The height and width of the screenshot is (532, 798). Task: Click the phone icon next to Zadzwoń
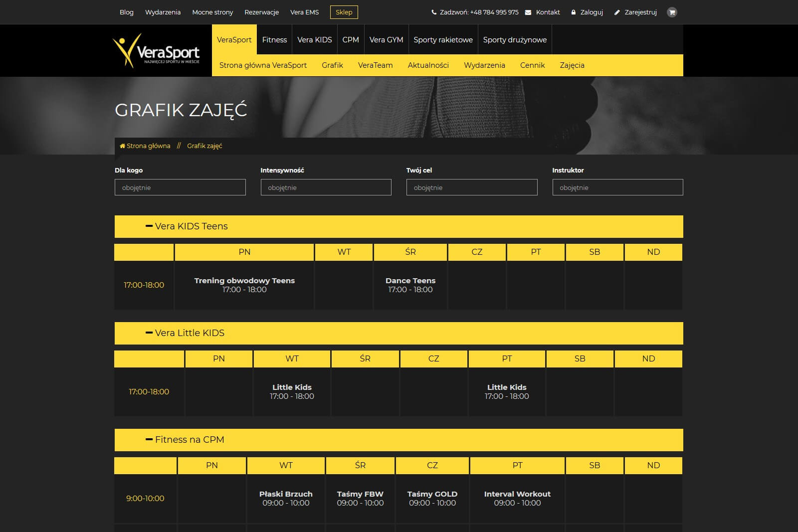point(434,12)
